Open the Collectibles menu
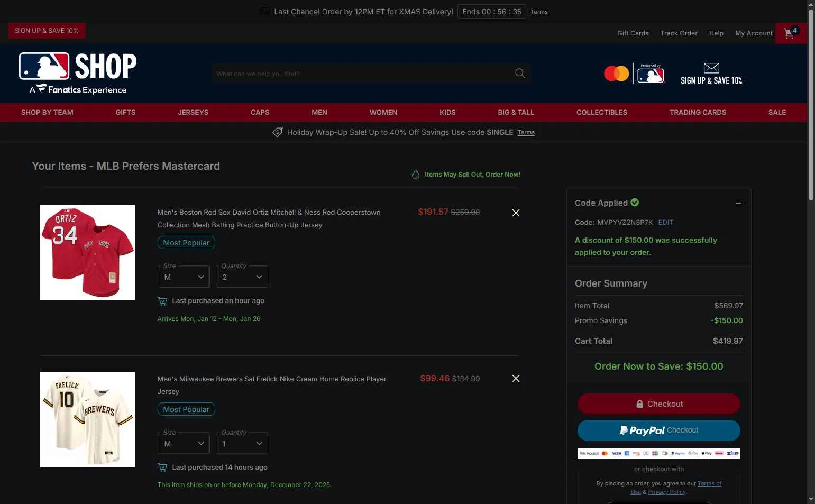Viewport: 815px width, 504px height. coord(602,113)
